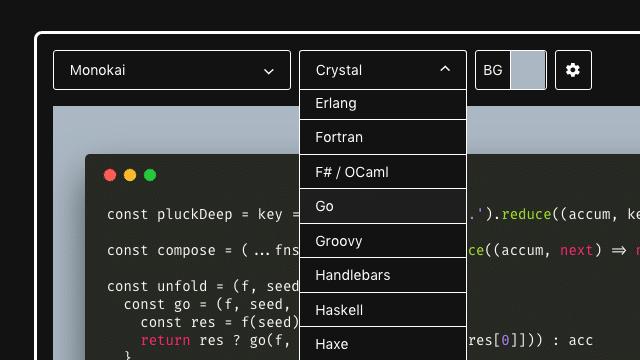
Task: Select Go as the language
Action: [x=383, y=206]
